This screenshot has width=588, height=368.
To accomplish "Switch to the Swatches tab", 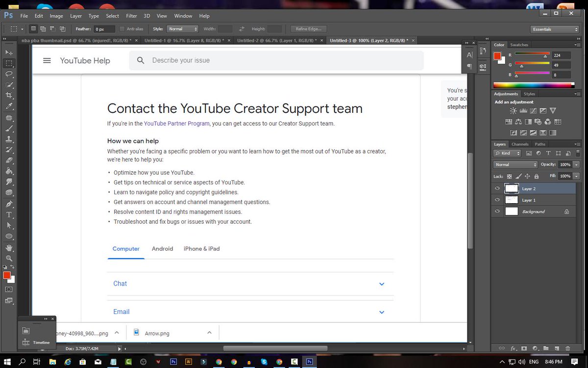I will (519, 45).
